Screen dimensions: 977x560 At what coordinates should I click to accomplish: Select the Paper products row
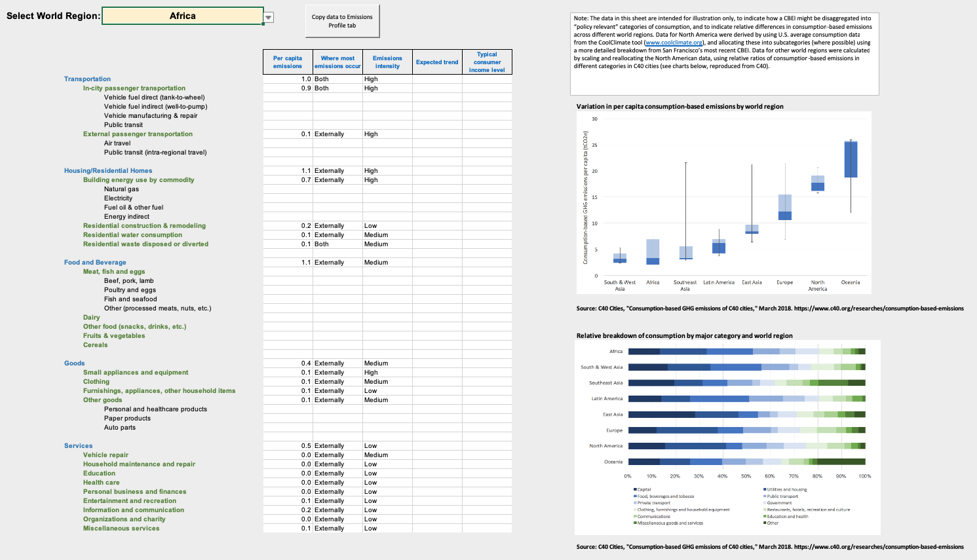(x=127, y=418)
